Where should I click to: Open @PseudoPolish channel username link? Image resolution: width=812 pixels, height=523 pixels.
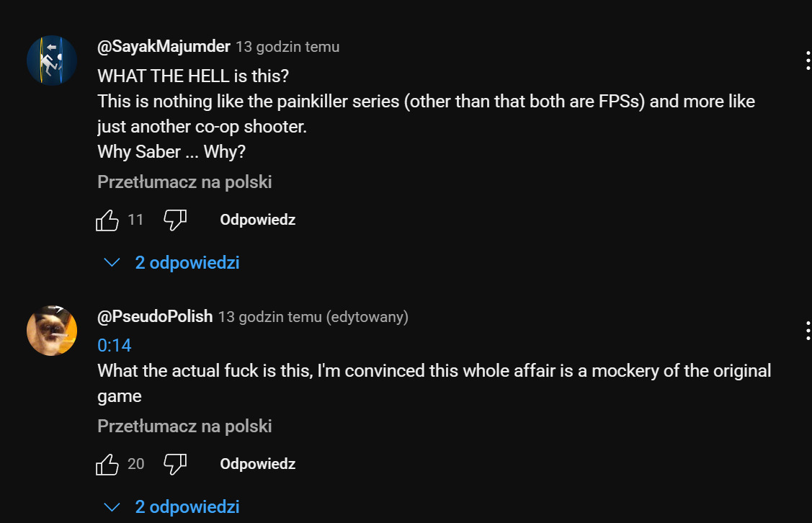tap(155, 317)
